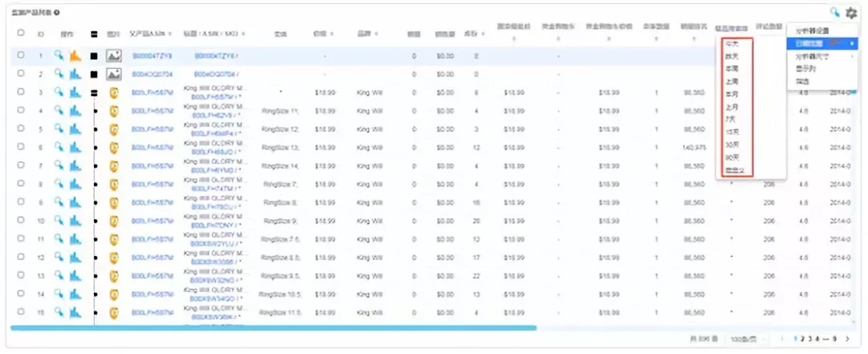Click the magnifier icon in row ID 3
868x354 pixels.
click(x=59, y=92)
